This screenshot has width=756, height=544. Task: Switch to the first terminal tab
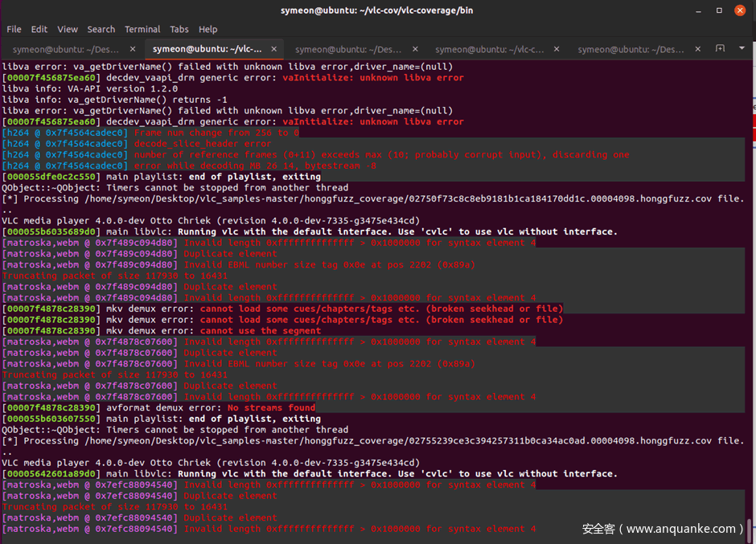pyautogui.click(x=64, y=49)
